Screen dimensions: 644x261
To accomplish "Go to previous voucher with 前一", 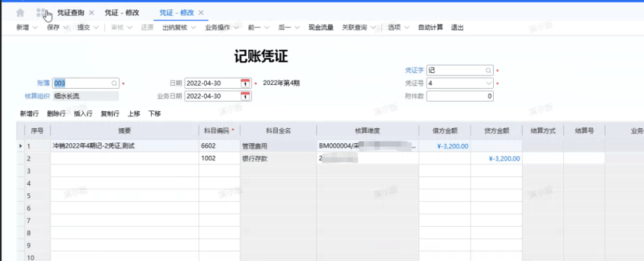I will click(x=254, y=28).
